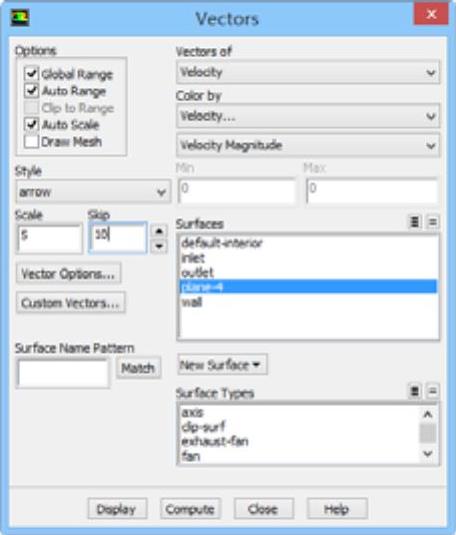Toggle the Global Range checkbox
Viewport: 456px width, 535px height.
coord(31,73)
